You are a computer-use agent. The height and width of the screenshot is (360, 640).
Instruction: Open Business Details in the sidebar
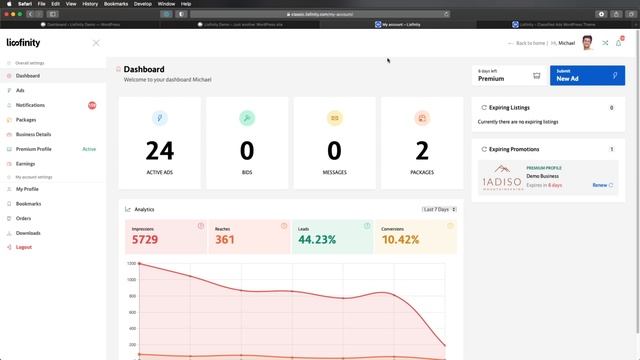click(53, 134)
